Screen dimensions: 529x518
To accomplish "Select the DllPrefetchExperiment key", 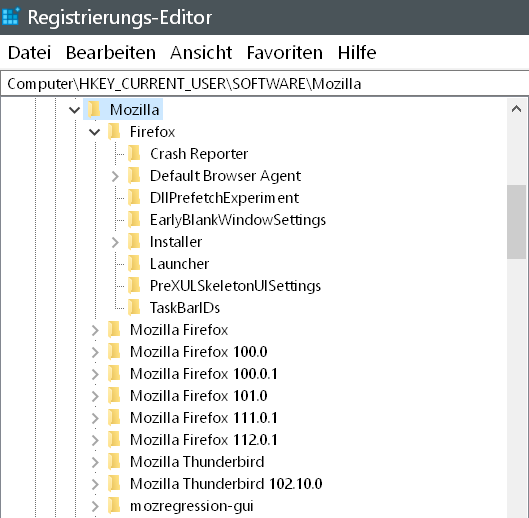I will [x=224, y=198].
